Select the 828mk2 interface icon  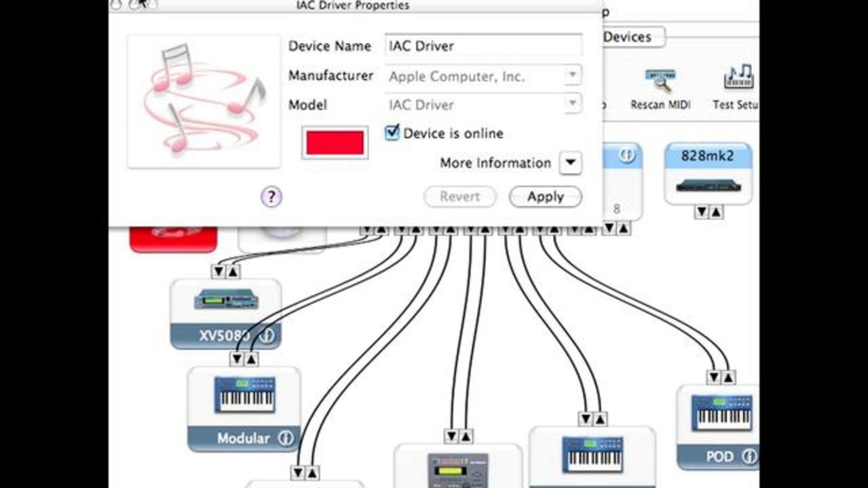coord(708,186)
